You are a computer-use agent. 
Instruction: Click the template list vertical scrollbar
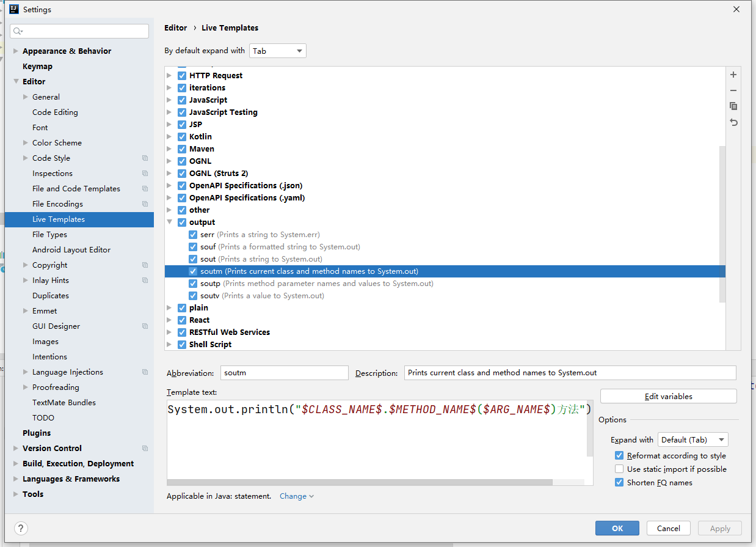click(x=722, y=224)
